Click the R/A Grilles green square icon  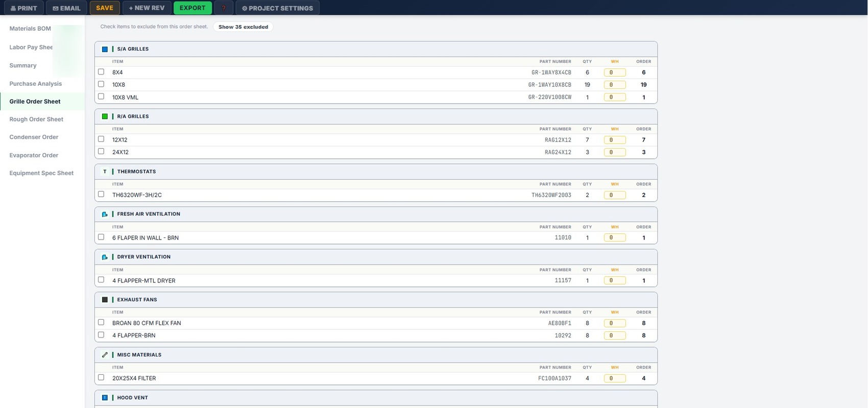click(105, 116)
